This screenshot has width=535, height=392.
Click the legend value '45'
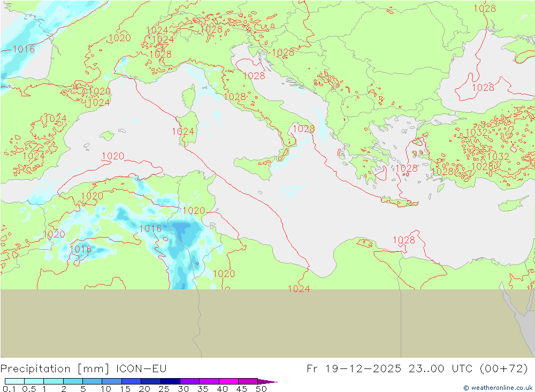click(242, 389)
